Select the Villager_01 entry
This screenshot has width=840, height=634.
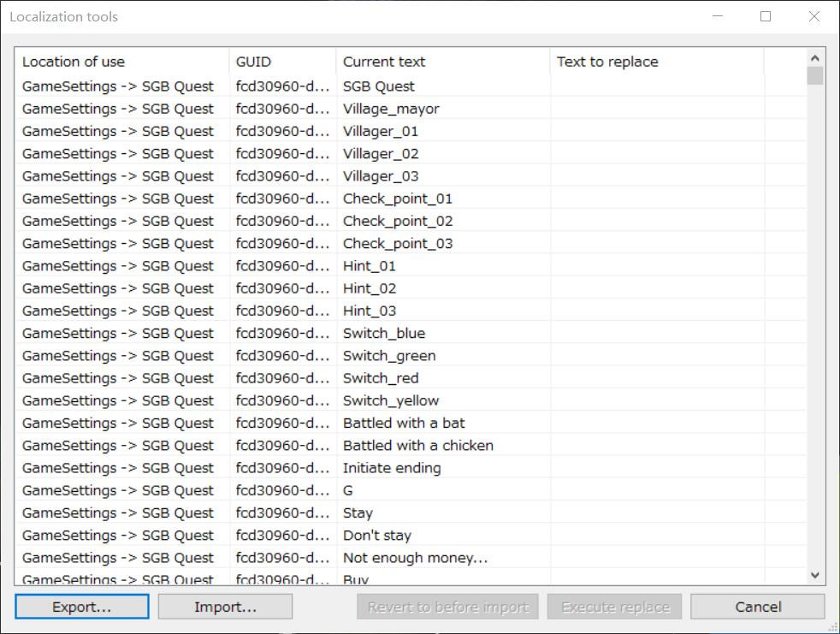point(411,131)
